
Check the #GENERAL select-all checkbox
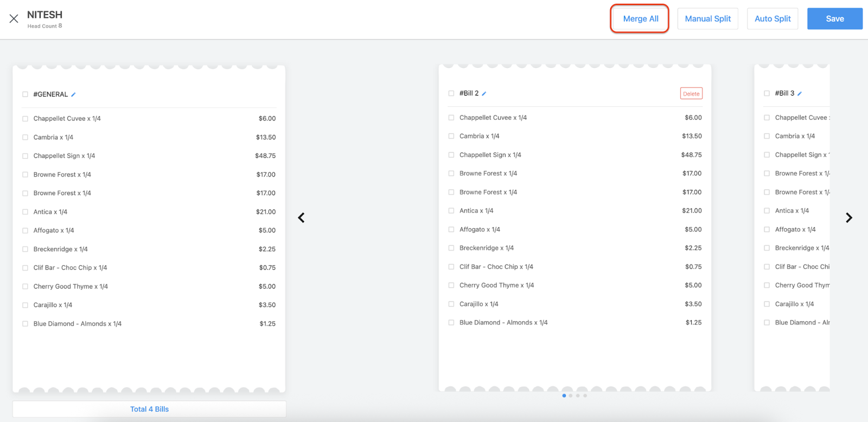pos(25,94)
